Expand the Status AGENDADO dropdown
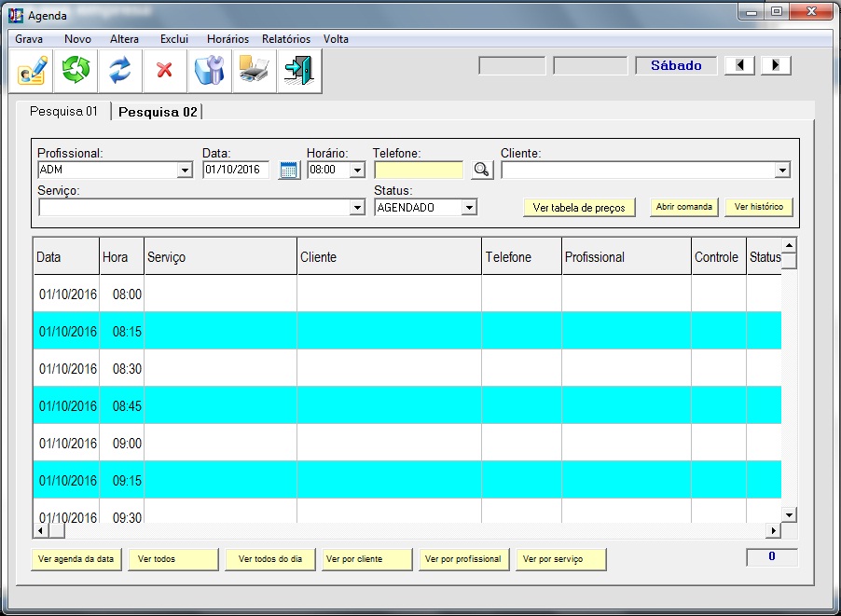This screenshot has height=616, width=841. click(x=469, y=208)
